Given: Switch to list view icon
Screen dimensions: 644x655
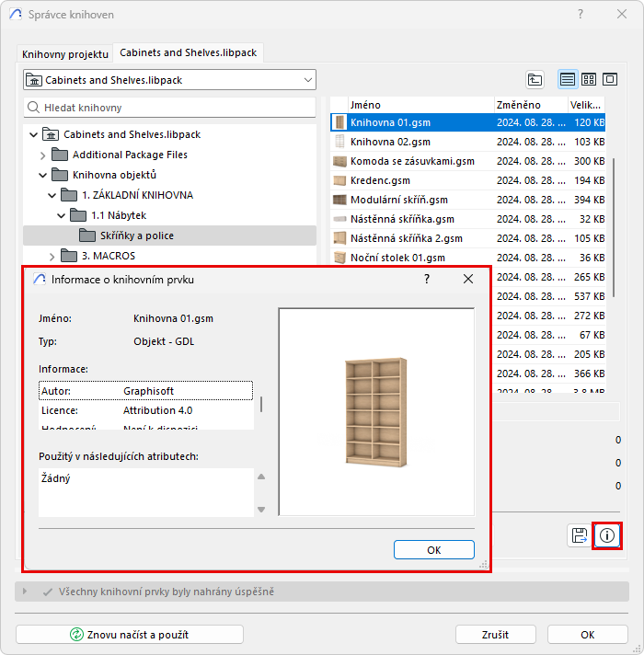Looking at the screenshot, I should [x=567, y=79].
